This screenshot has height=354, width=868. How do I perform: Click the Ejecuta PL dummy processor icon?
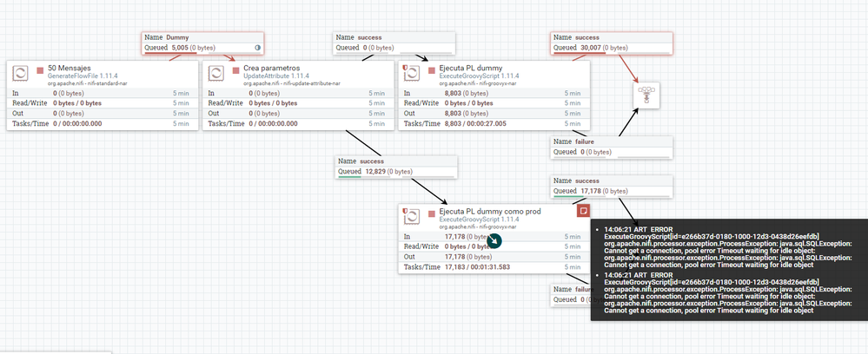click(x=411, y=73)
